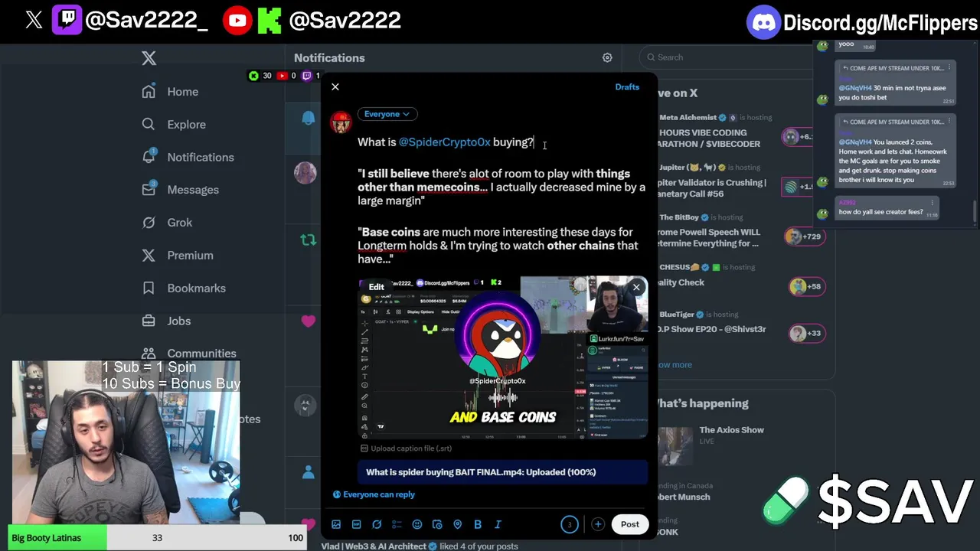Show more live spaces
The width and height of the screenshot is (980, 551).
[674, 365]
